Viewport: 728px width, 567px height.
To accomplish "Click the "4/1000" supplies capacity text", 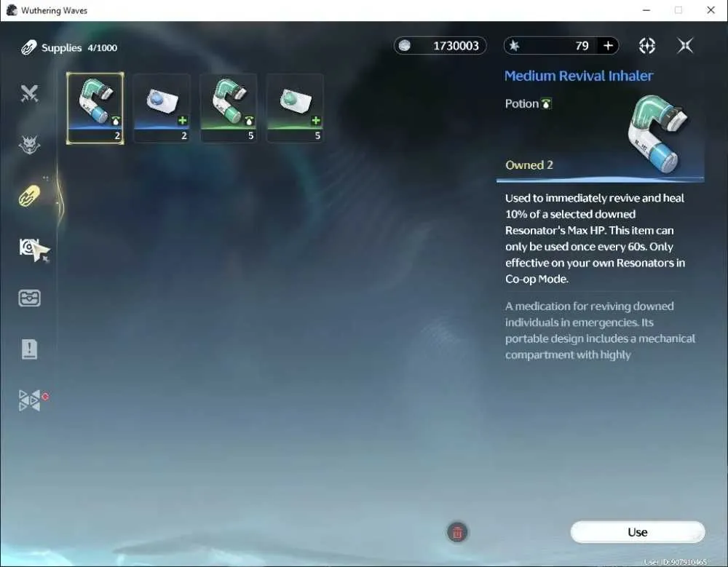I will (x=103, y=48).
